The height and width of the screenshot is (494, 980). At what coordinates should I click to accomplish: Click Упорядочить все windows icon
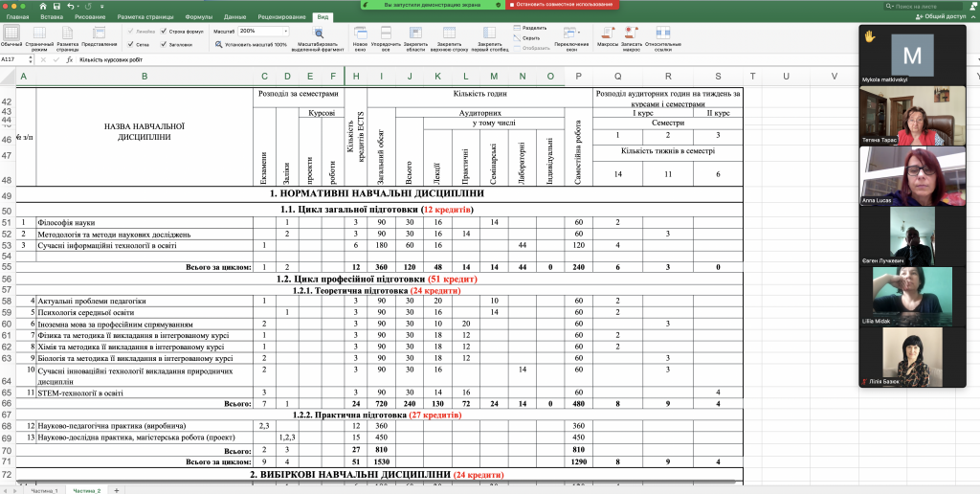386,33
